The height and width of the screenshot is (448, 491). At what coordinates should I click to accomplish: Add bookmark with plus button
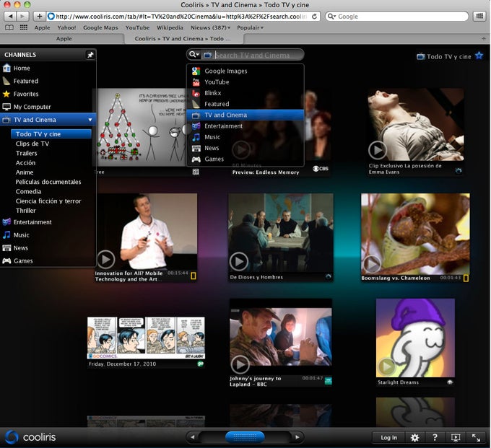[39, 16]
